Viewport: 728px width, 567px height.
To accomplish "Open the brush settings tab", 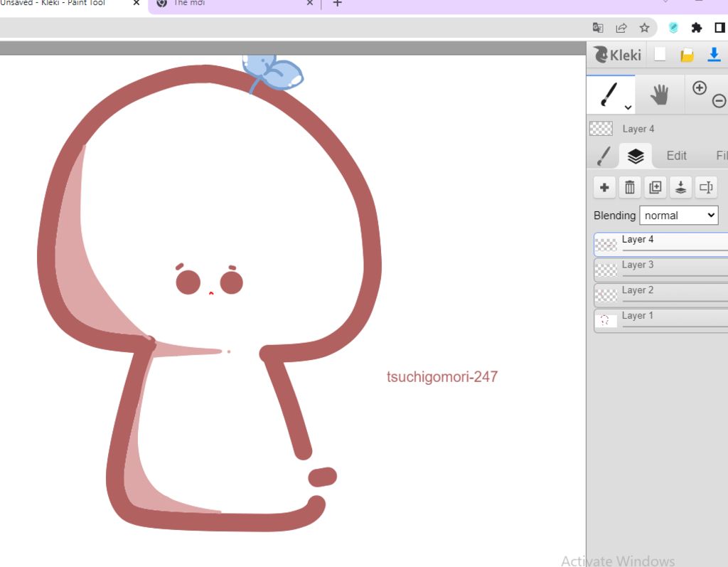I will point(604,156).
